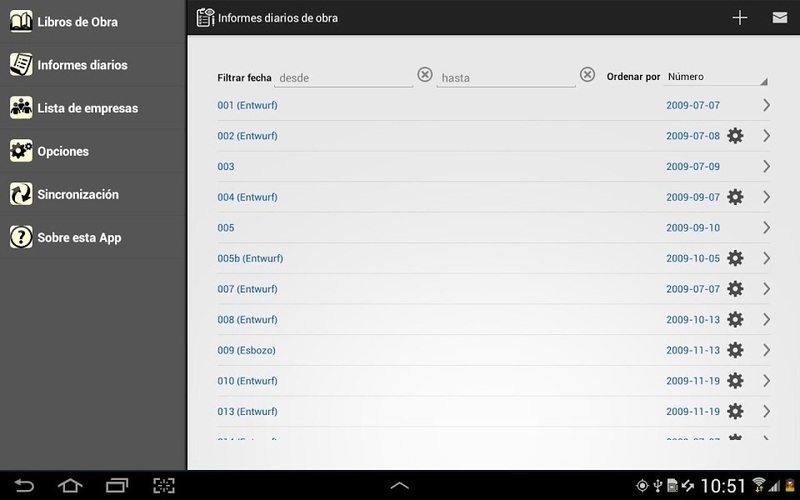The image size is (800, 500).
Task: Open the envelope mail icon
Action: click(779, 17)
